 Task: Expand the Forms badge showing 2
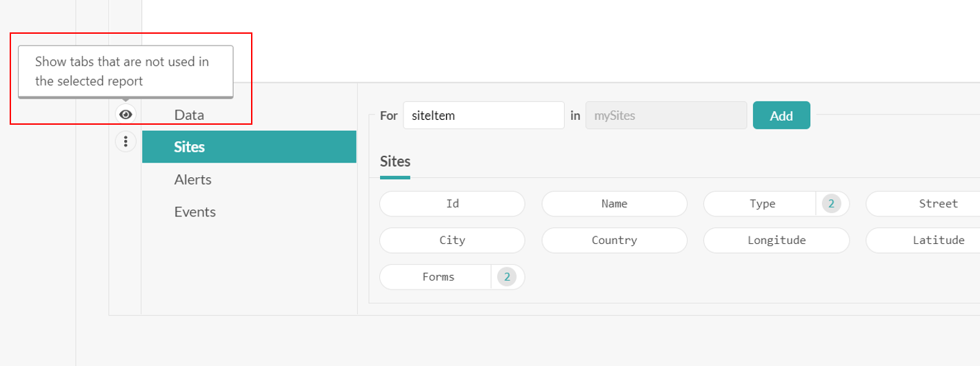tap(508, 277)
